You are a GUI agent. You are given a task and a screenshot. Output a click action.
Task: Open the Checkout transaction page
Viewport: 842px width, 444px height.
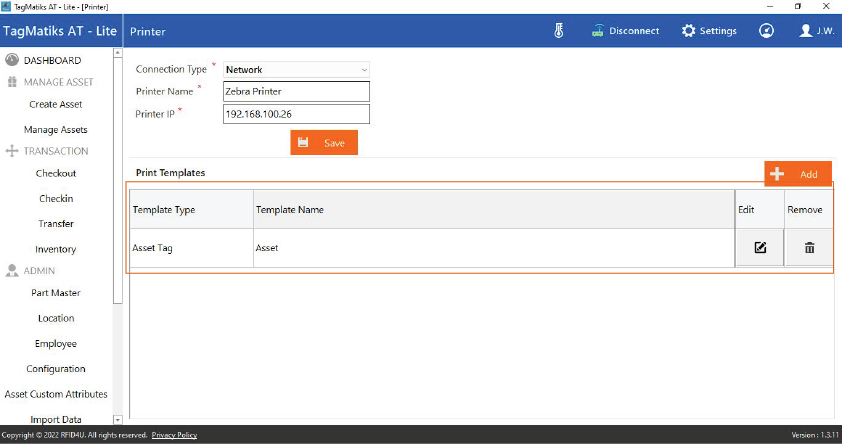click(56, 173)
